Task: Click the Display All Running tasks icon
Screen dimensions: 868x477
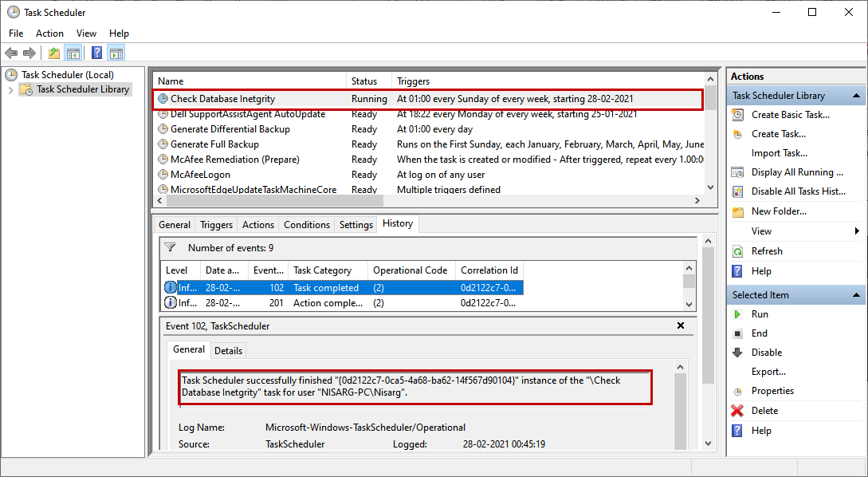Action: [737, 172]
